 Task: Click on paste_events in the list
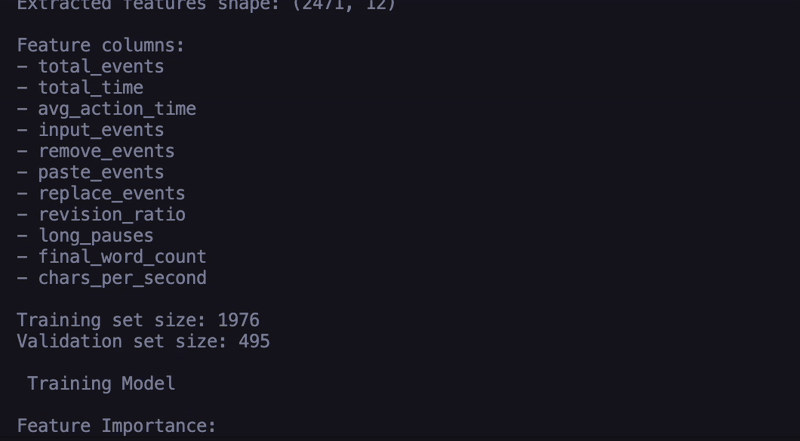click(x=101, y=172)
